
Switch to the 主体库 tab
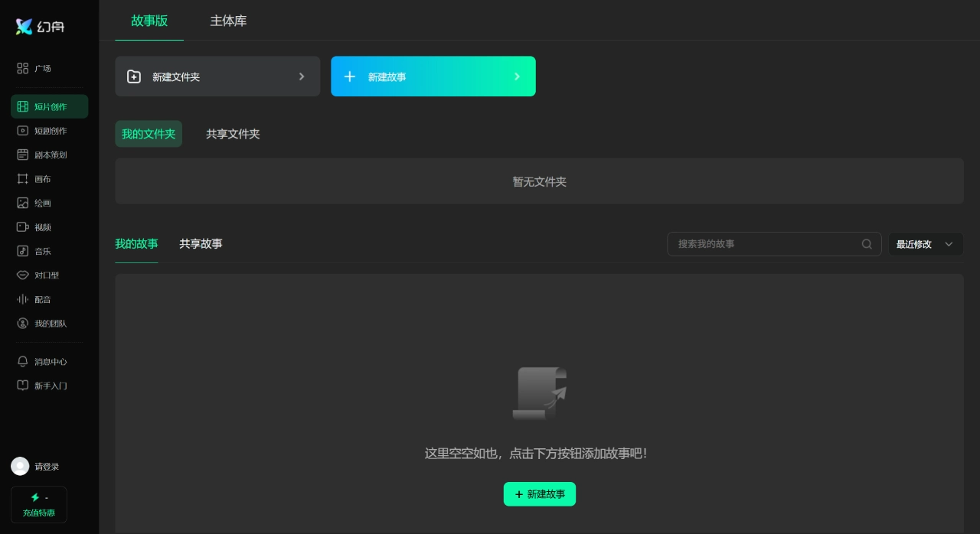point(229,21)
